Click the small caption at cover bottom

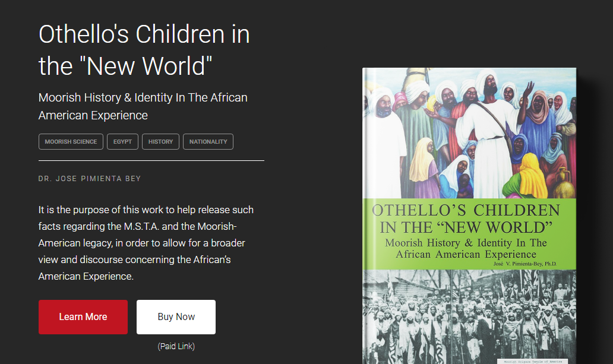pyautogui.click(x=532, y=361)
